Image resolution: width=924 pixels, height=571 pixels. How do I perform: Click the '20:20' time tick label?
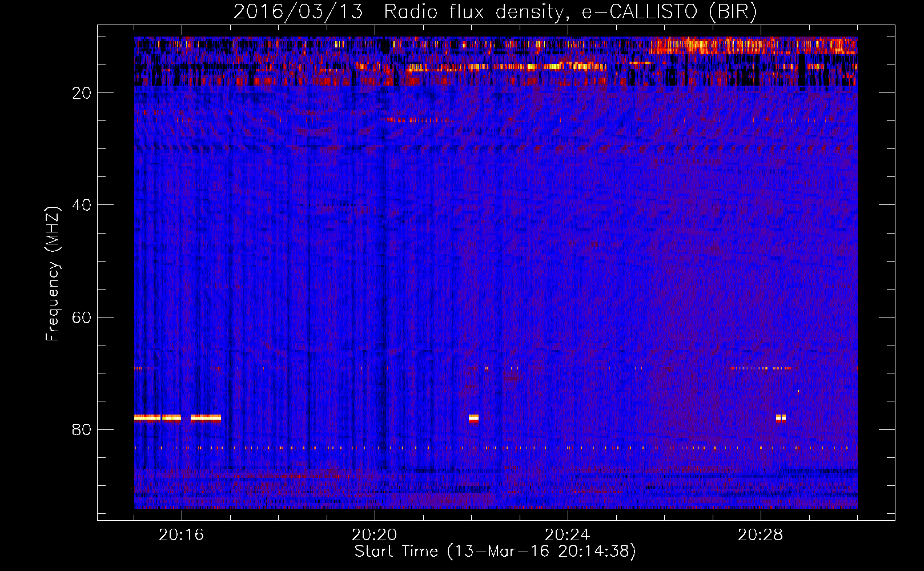tap(374, 534)
